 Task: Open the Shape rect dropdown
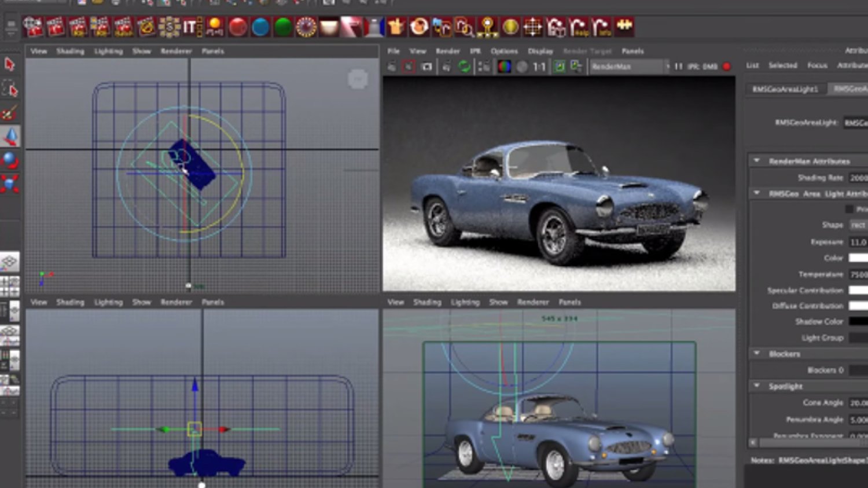coord(858,225)
